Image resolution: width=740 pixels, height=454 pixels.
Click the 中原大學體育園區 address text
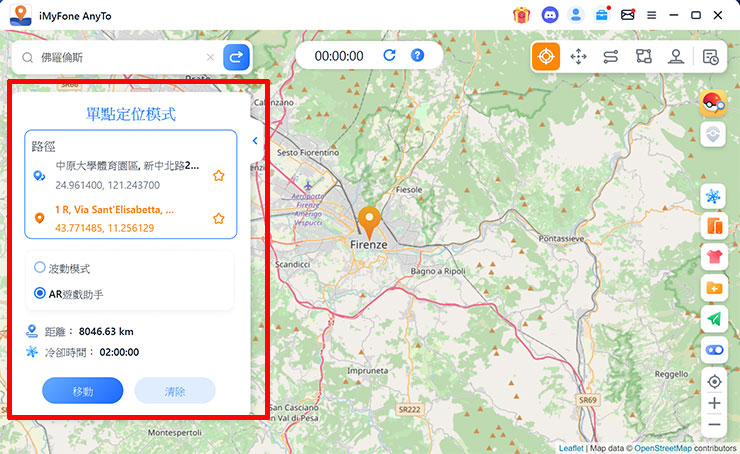[x=127, y=166]
